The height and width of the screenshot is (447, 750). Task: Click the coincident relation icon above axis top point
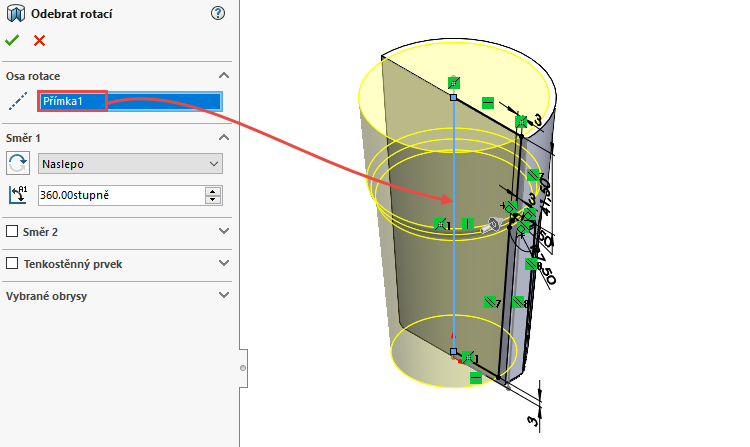coord(454,83)
